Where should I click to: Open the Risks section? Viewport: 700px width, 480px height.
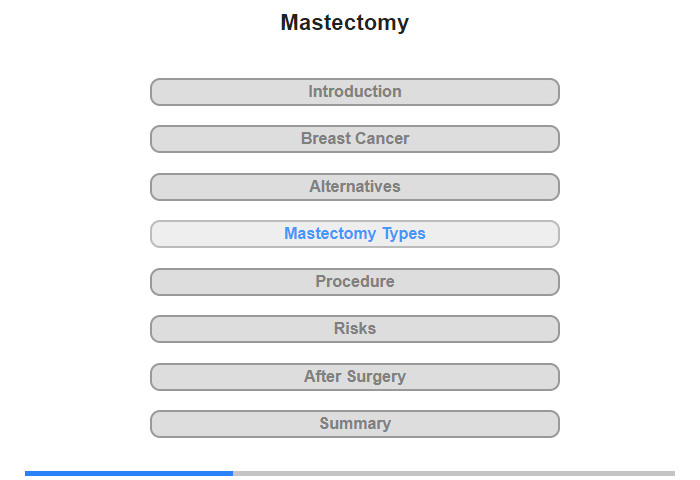click(354, 329)
